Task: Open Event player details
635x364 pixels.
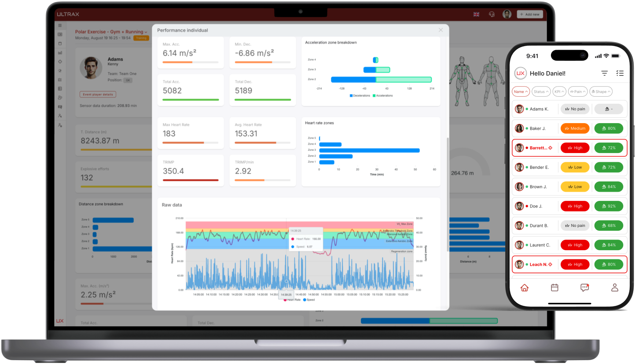Action: click(x=98, y=94)
